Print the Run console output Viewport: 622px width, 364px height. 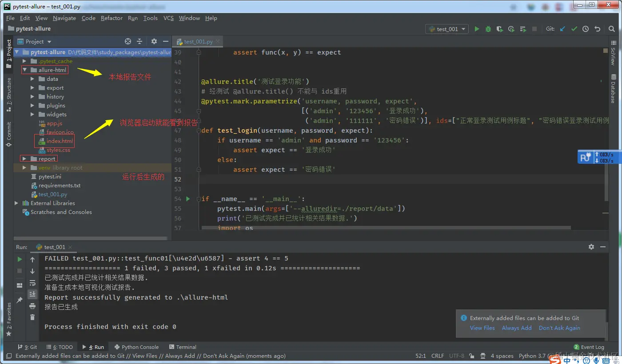click(32, 306)
